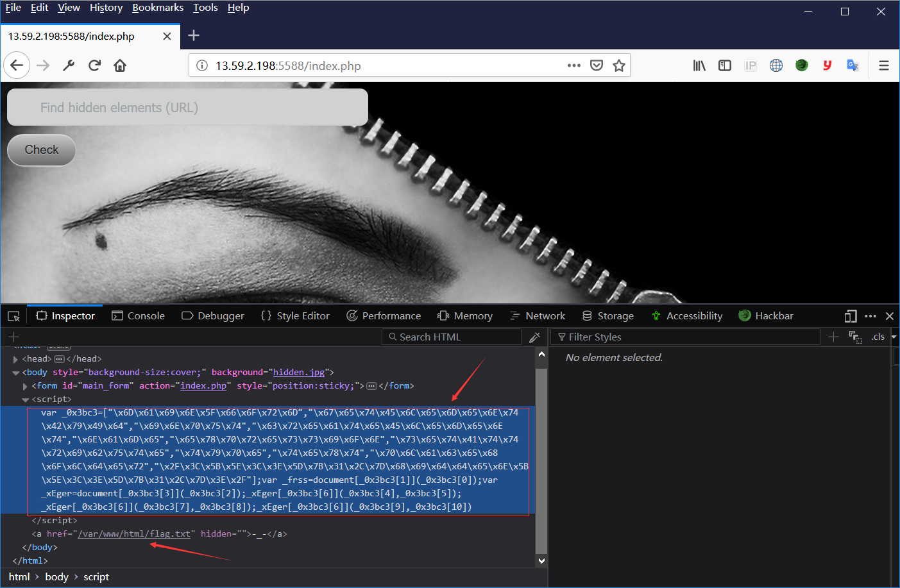This screenshot has width=900, height=588.
Task: Click the Find hidden elements URL field
Action: [187, 108]
